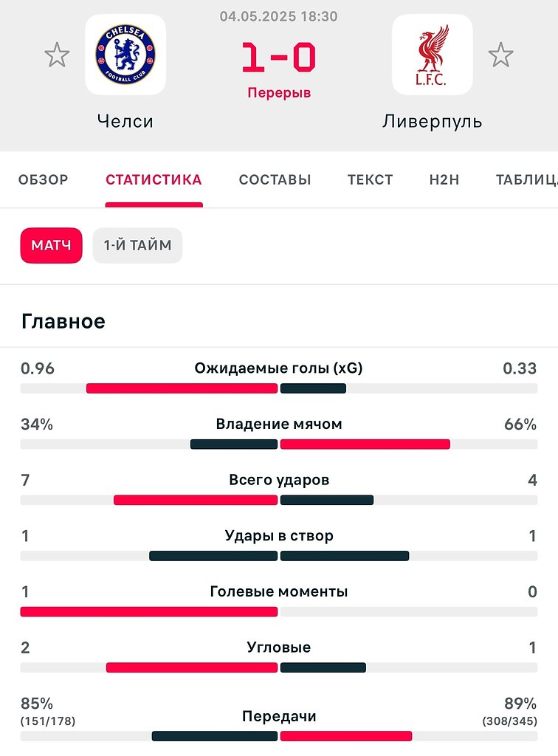This screenshot has width=558, height=756.
Task: Open the Текст commentary tab
Action: tap(370, 180)
